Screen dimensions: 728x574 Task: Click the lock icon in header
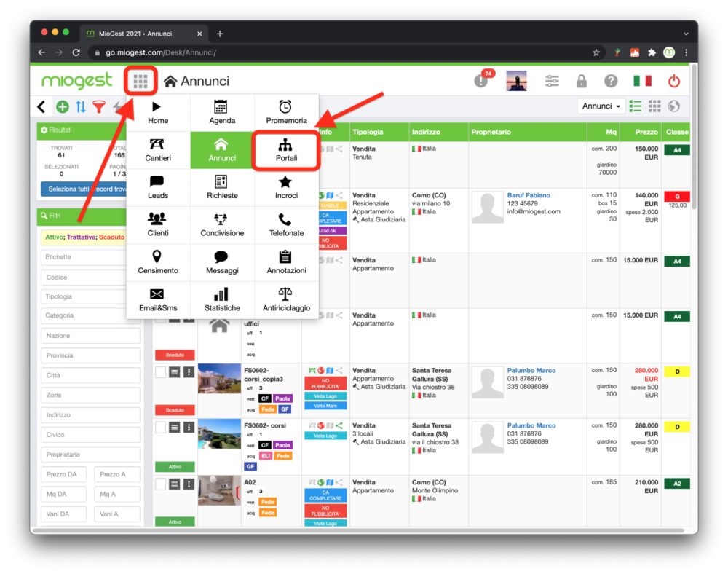click(581, 82)
